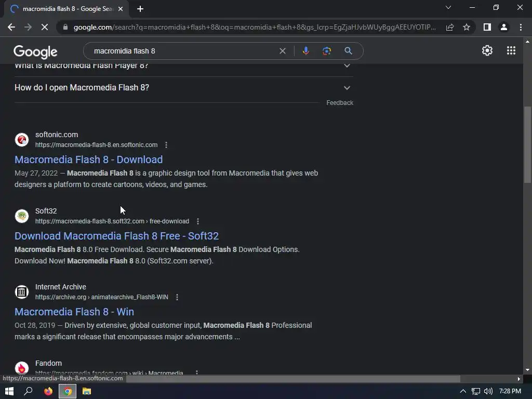Click the Internet Archive favicon
532x399 pixels.
[x=22, y=292]
